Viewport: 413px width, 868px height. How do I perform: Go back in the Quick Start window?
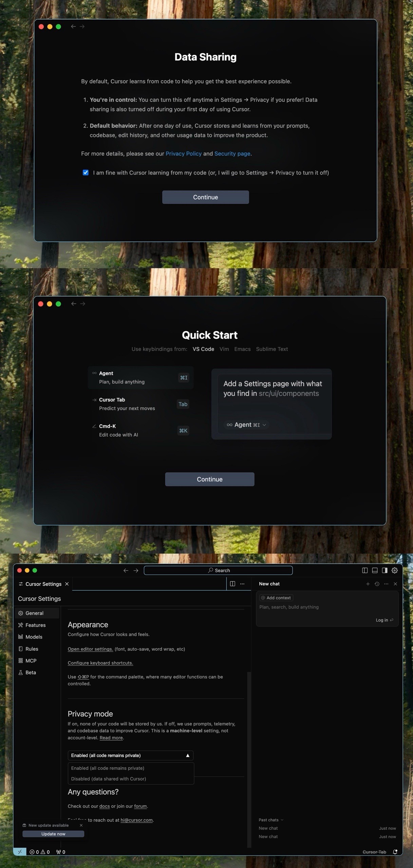click(x=74, y=304)
